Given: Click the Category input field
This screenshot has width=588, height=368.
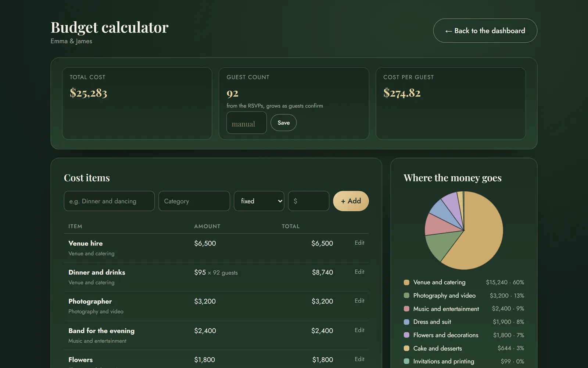Looking at the screenshot, I should 194,201.
